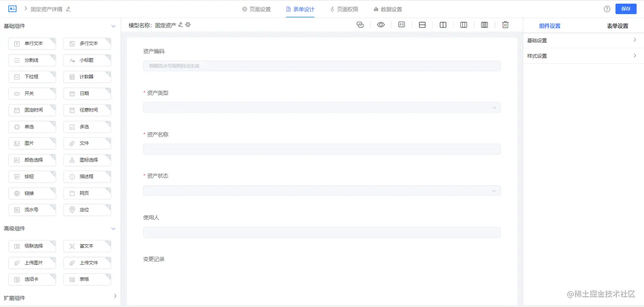
Task: Open the 表单设置 panel tab
Action: pyautogui.click(x=618, y=26)
